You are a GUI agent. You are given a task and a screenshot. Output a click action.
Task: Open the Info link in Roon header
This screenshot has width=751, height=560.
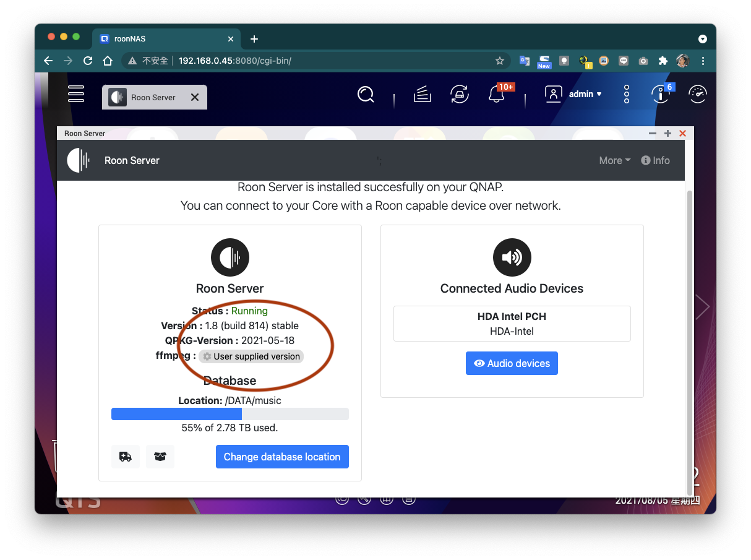[656, 160]
